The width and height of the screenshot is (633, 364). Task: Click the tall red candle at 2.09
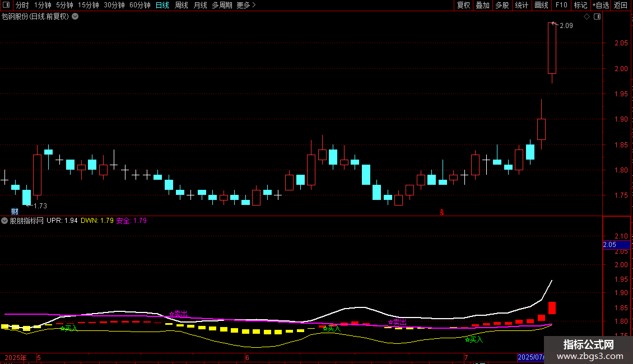pos(552,48)
